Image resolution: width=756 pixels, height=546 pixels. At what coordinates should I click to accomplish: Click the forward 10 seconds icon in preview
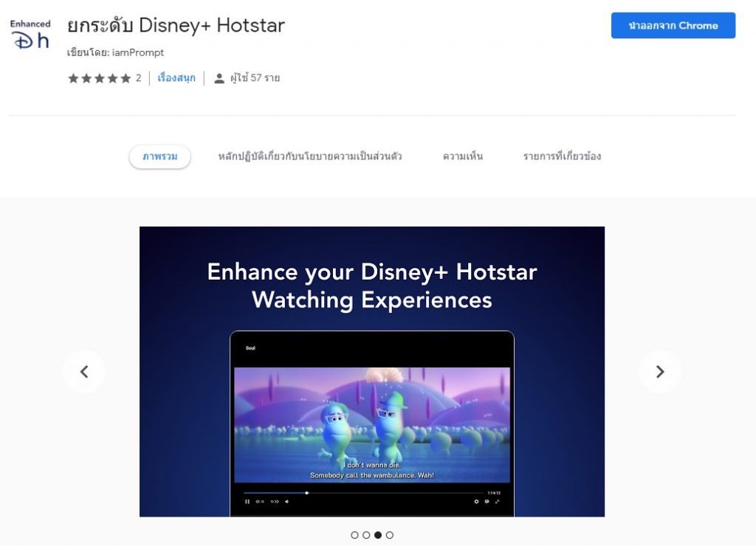[275, 502]
